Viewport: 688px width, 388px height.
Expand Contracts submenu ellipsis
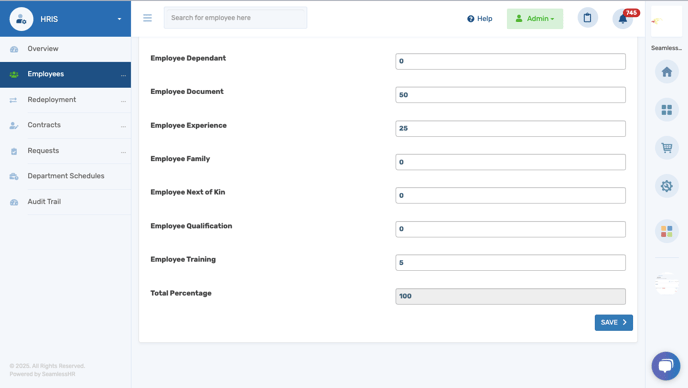(x=123, y=126)
